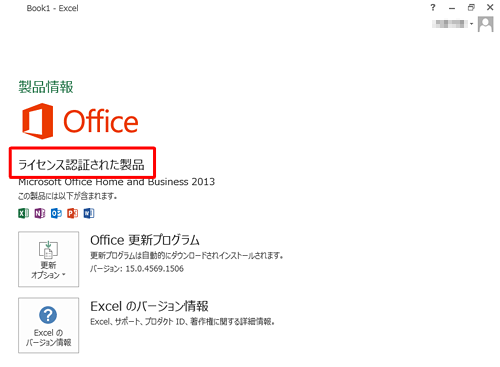Click the Excel app icon
The image size is (500, 367).
click(24, 213)
